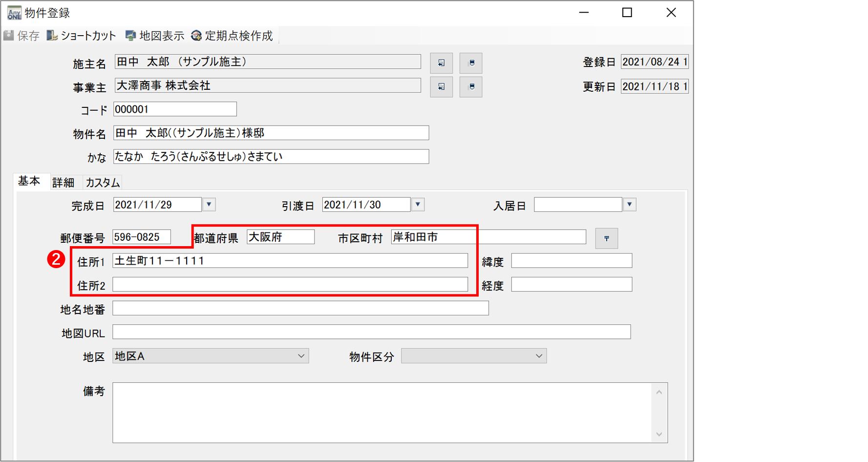The image size is (868, 462).
Task: Open the 物件区分 dropdown list
Action: tap(539, 356)
